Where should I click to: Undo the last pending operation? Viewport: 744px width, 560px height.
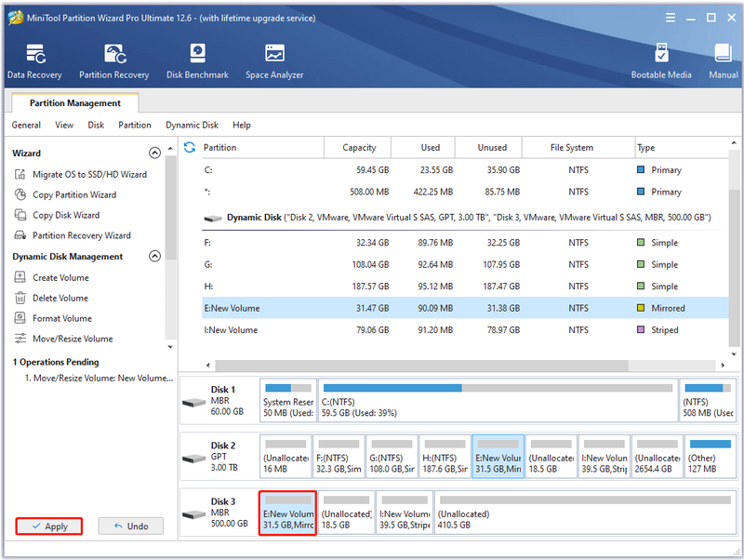[x=131, y=527]
